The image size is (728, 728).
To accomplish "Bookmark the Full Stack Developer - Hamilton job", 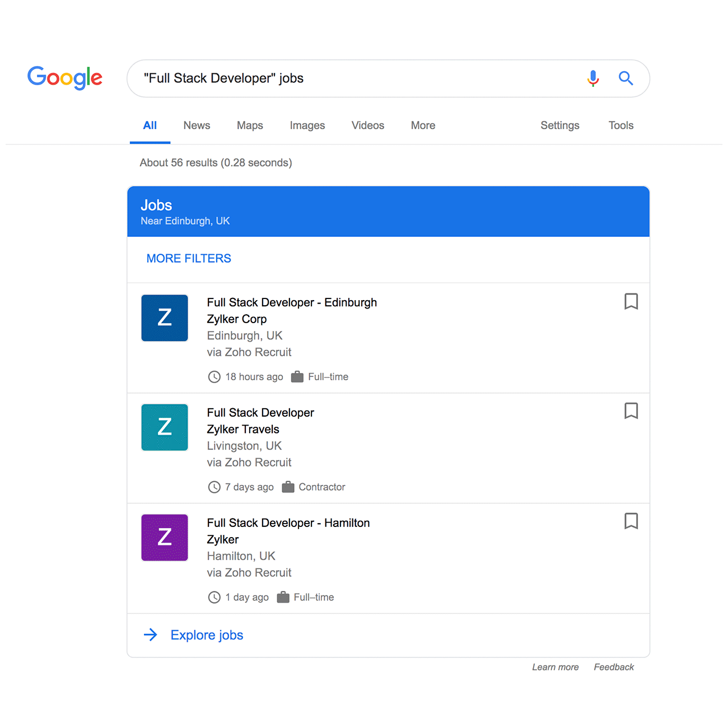I will coord(631,521).
